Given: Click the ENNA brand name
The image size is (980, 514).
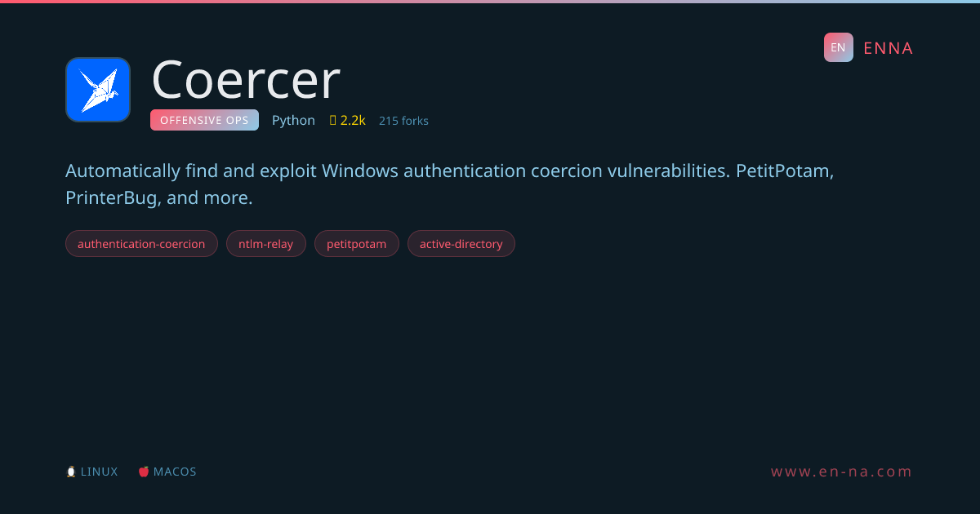Looking at the screenshot, I should coord(888,48).
